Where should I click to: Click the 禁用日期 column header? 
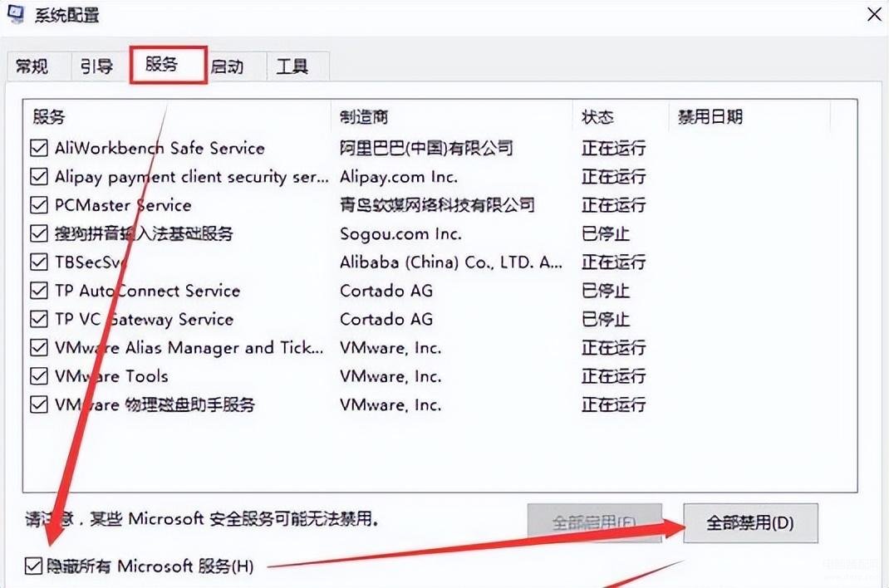710,117
